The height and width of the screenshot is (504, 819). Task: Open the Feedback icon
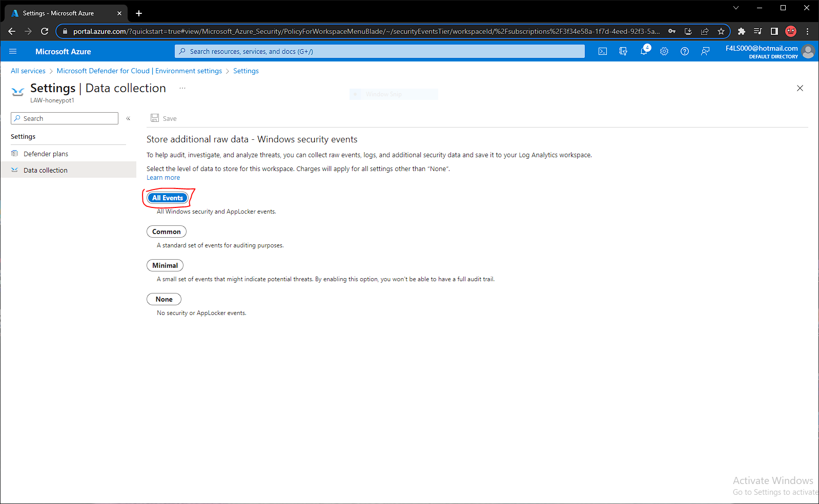[705, 51]
